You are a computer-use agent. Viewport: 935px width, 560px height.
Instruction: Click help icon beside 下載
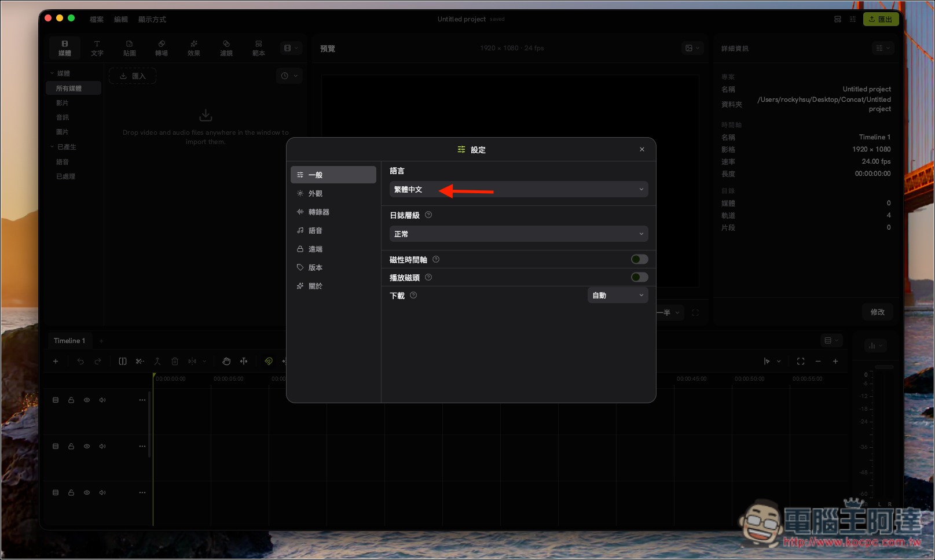pos(413,295)
